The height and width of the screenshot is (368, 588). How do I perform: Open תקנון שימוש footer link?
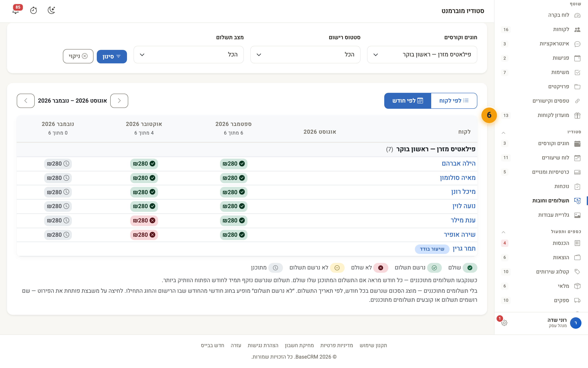click(373, 345)
